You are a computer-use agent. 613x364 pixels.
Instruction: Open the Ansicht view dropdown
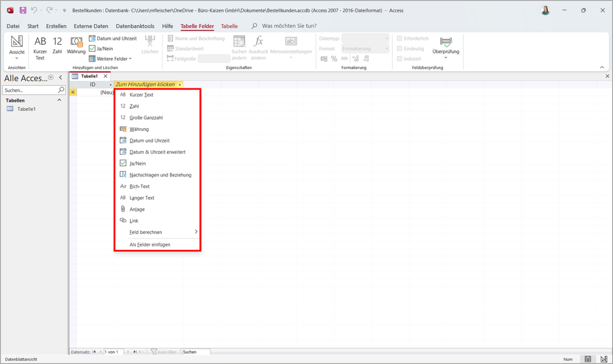click(x=17, y=49)
